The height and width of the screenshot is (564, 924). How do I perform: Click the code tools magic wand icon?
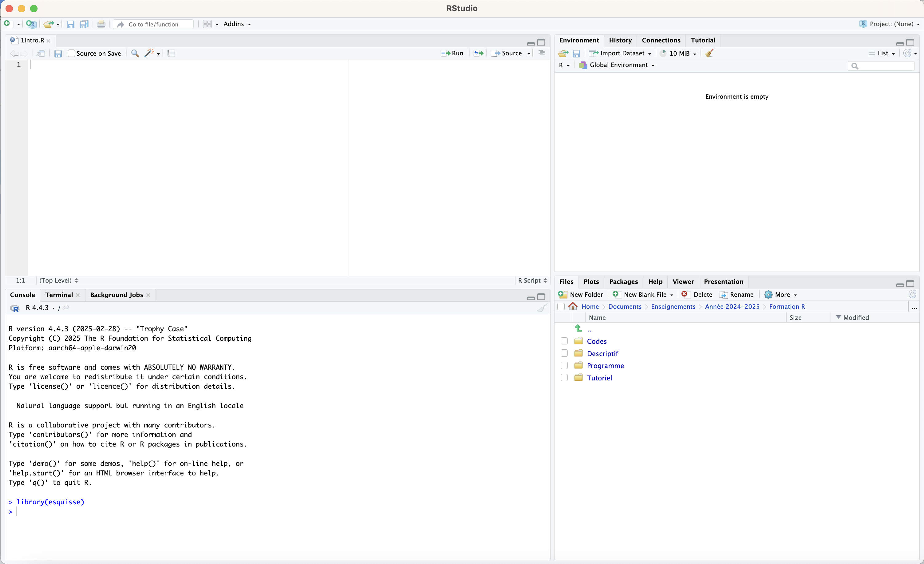pyautogui.click(x=149, y=53)
